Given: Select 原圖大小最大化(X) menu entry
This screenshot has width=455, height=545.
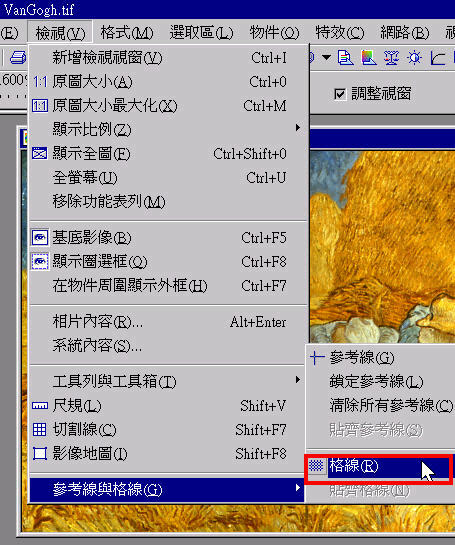Looking at the screenshot, I should (x=169, y=106).
